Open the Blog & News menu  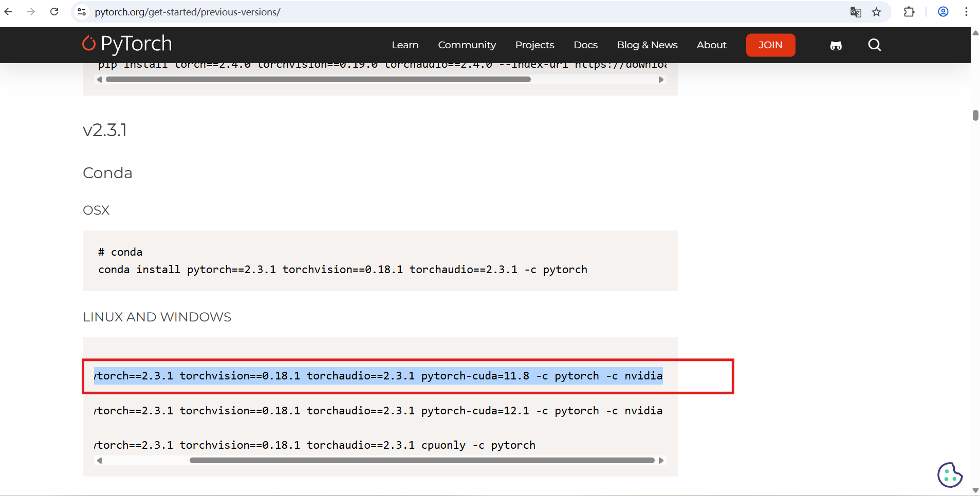(x=648, y=45)
